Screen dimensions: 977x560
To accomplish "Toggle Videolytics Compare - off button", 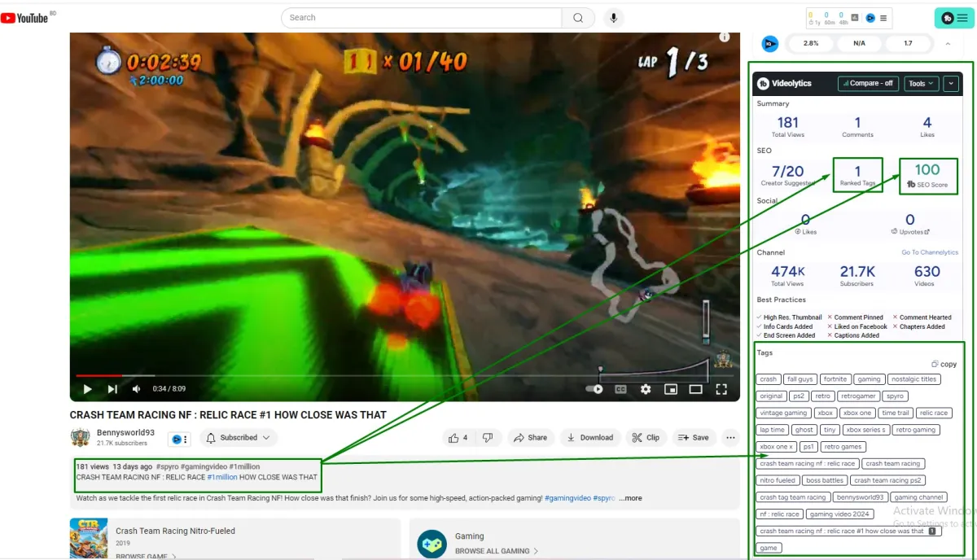I will coord(868,83).
